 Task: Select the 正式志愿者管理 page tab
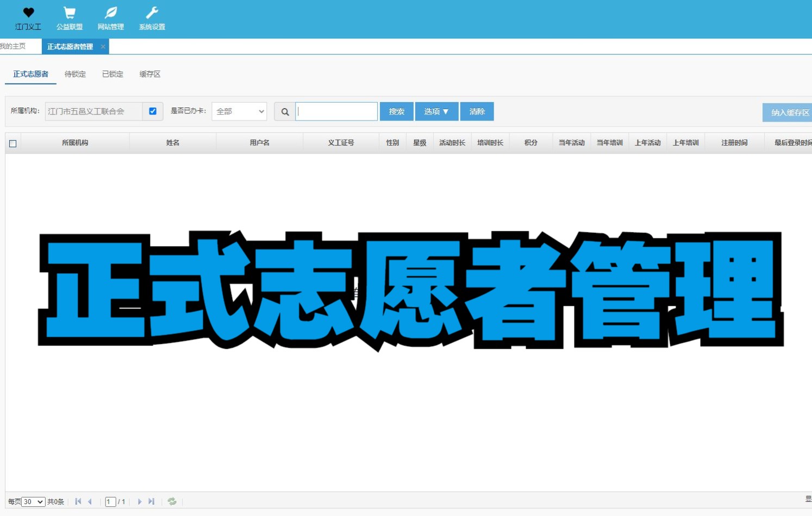[70, 47]
